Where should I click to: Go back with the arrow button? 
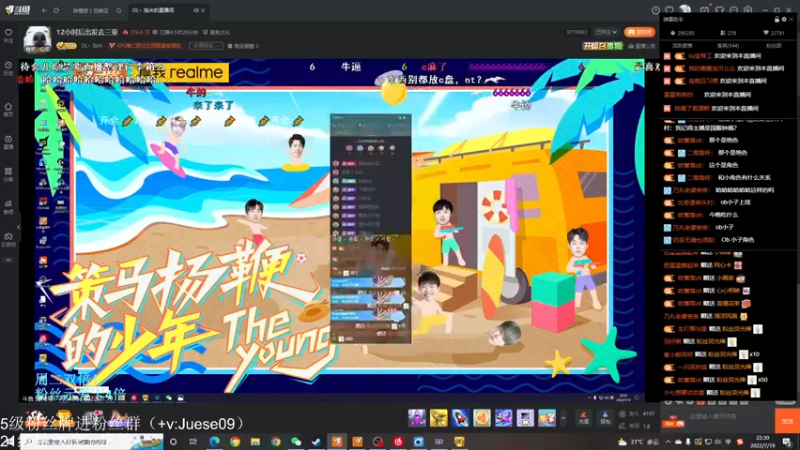click(44, 10)
